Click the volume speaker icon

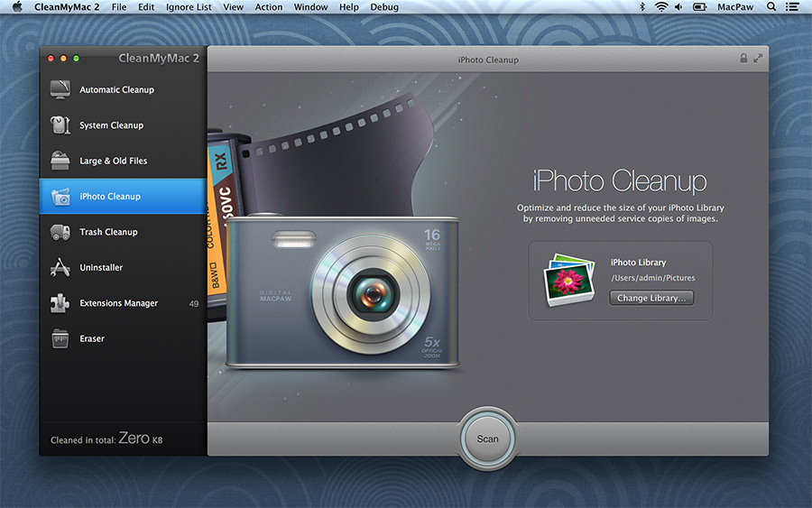678,6
